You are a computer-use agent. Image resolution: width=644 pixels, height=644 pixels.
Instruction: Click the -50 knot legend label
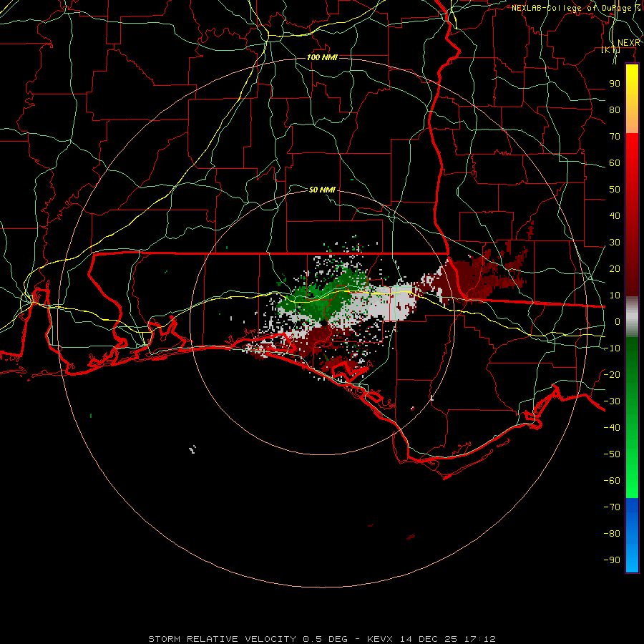(612, 454)
